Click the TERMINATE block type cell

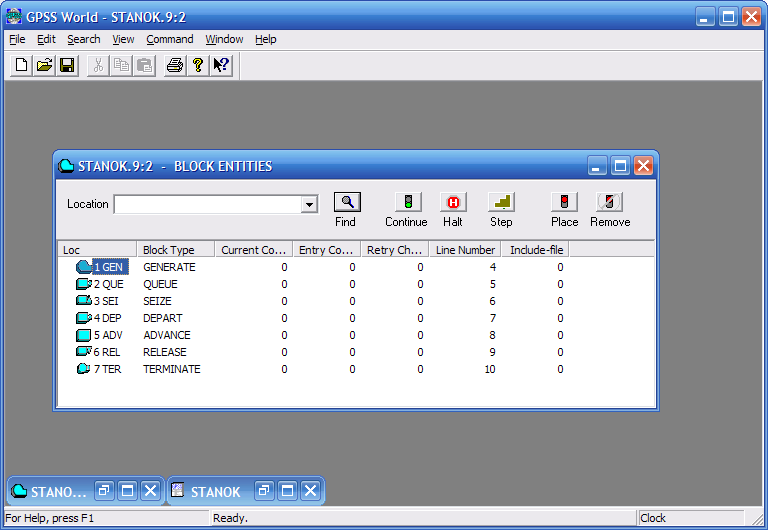pyautogui.click(x=171, y=369)
